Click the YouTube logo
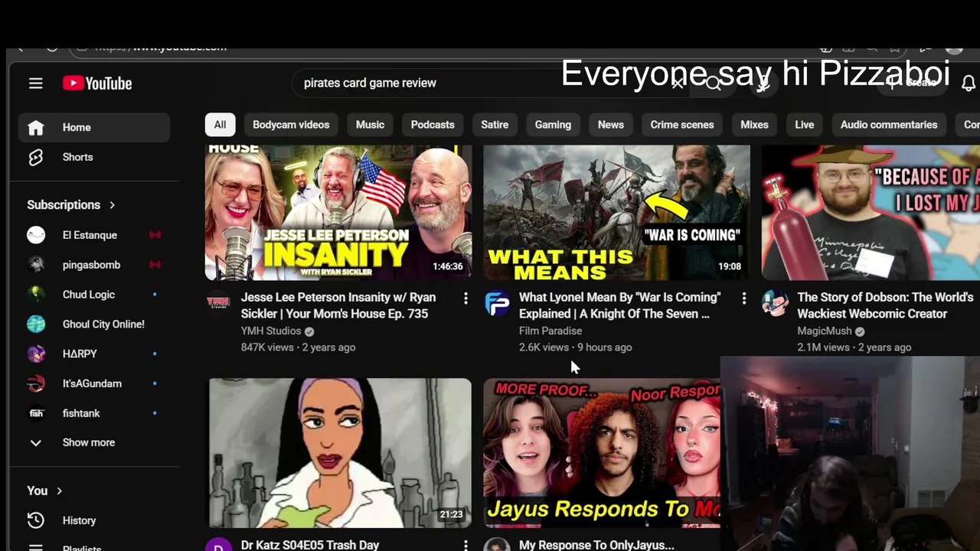980x551 pixels. pos(97,83)
